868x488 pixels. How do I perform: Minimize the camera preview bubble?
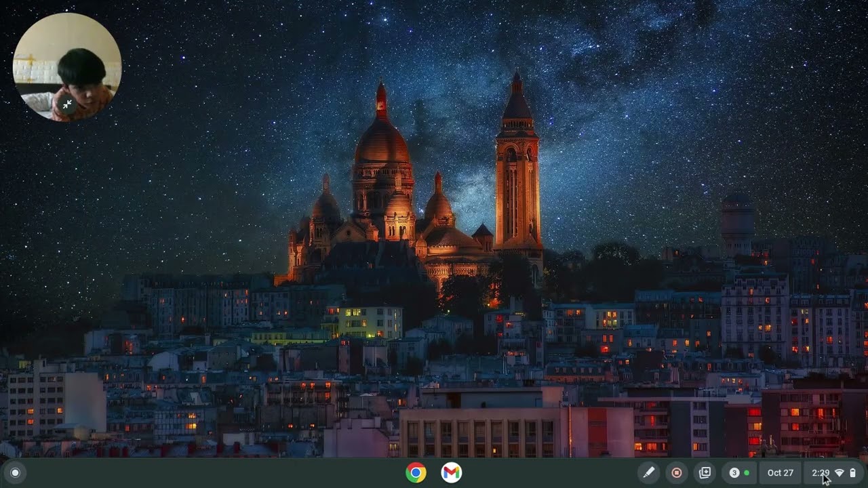pyautogui.click(x=67, y=104)
